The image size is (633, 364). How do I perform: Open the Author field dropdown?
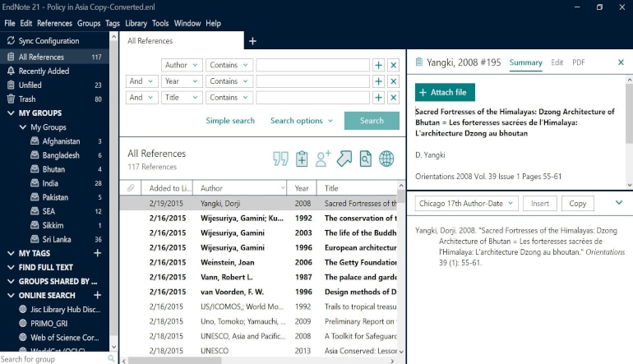coord(182,65)
